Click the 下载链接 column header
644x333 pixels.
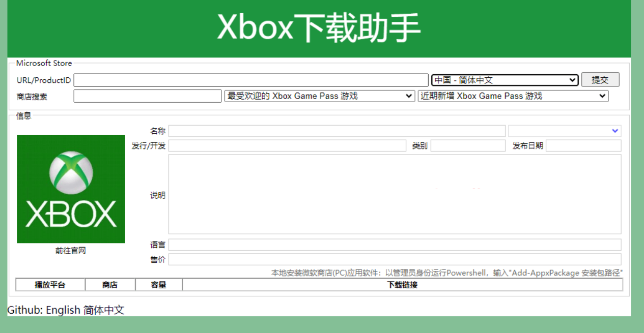[x=402, y=285]
